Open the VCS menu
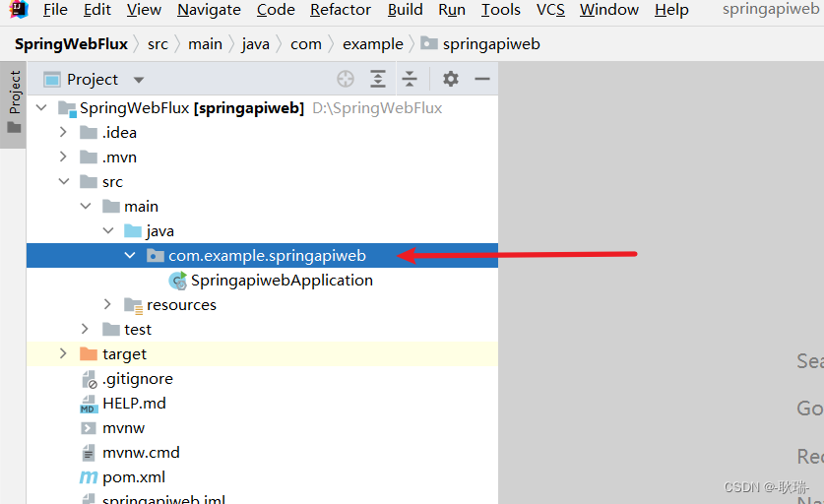The height and width of the screenshot is (504, 824). tap(550, 10)
